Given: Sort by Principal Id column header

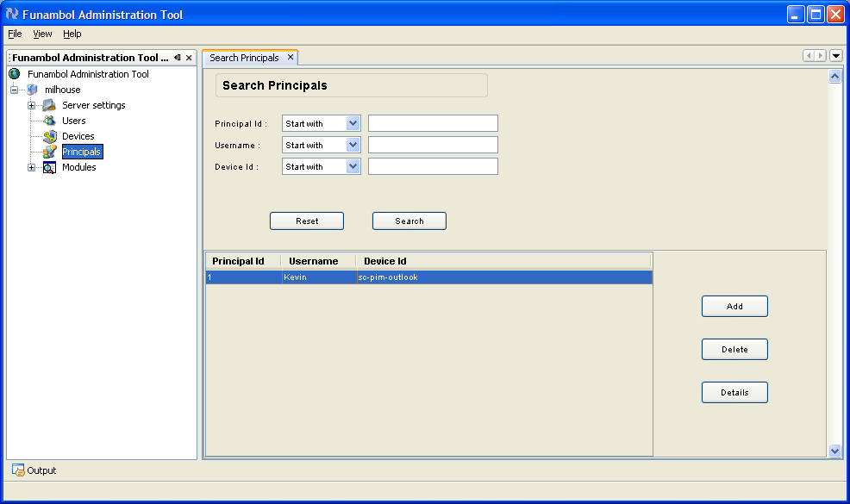Looking at the screenshot, I should point(243,261).
